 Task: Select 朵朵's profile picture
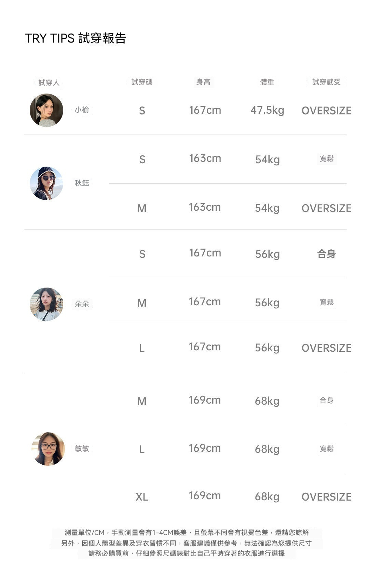46,304
